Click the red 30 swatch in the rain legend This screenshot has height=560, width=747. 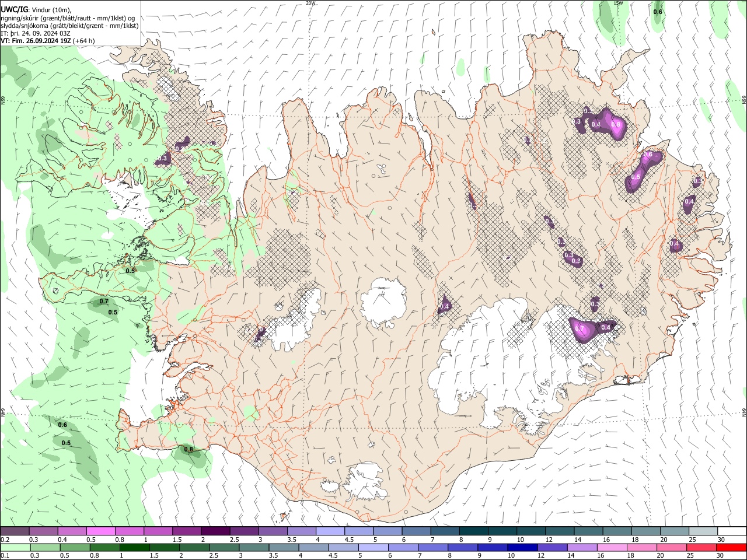tap(732, 547)
